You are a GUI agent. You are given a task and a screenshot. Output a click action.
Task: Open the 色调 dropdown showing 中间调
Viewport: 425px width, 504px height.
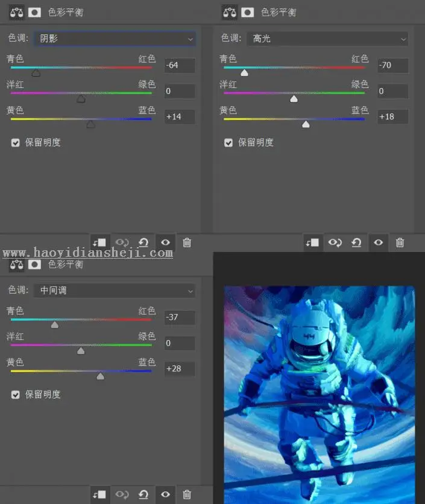pyautogui.click(x=115, y=291)
